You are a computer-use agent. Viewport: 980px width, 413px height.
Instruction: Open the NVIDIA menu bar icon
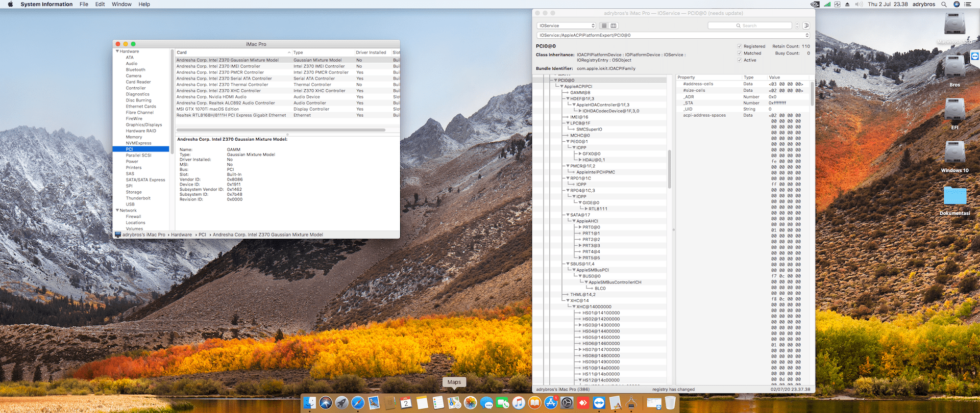click(815, 4)
